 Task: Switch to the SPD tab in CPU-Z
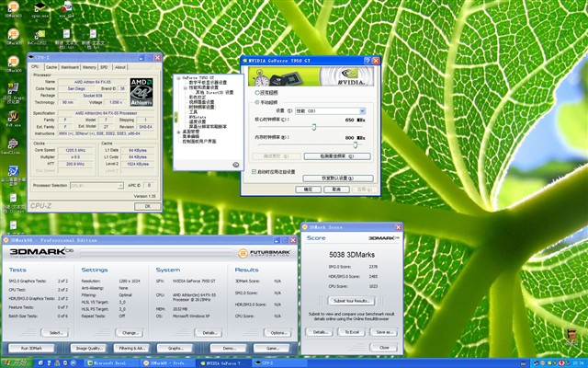coord(104,67)
